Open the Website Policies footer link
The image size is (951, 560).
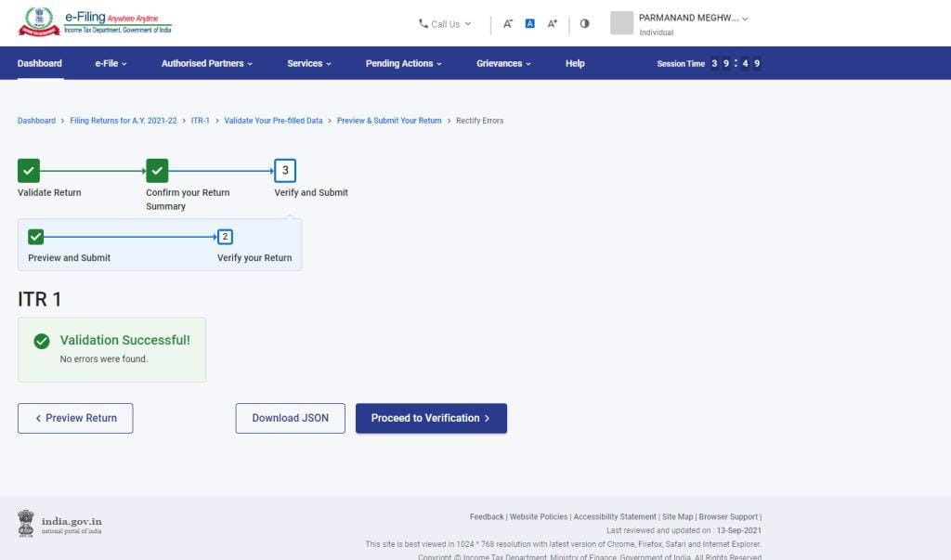pos(538,516)
